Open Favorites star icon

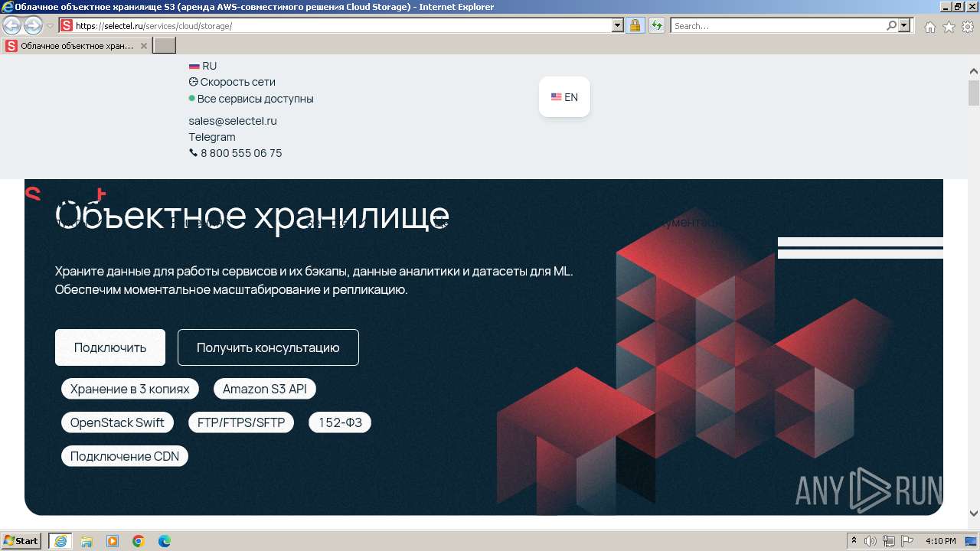949,27
